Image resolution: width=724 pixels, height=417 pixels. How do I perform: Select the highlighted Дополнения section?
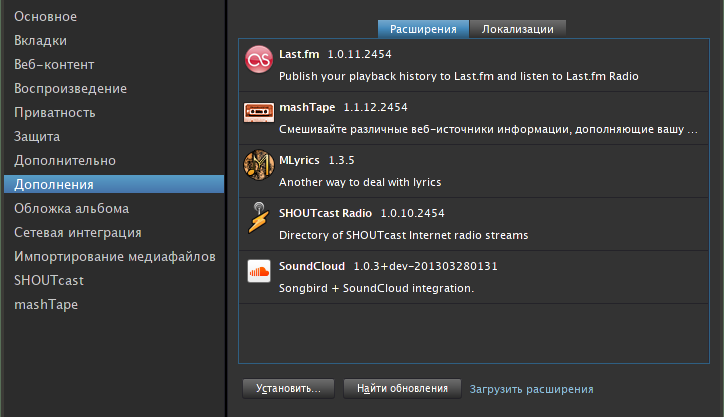pyautogui.click(x=114, y=184)
